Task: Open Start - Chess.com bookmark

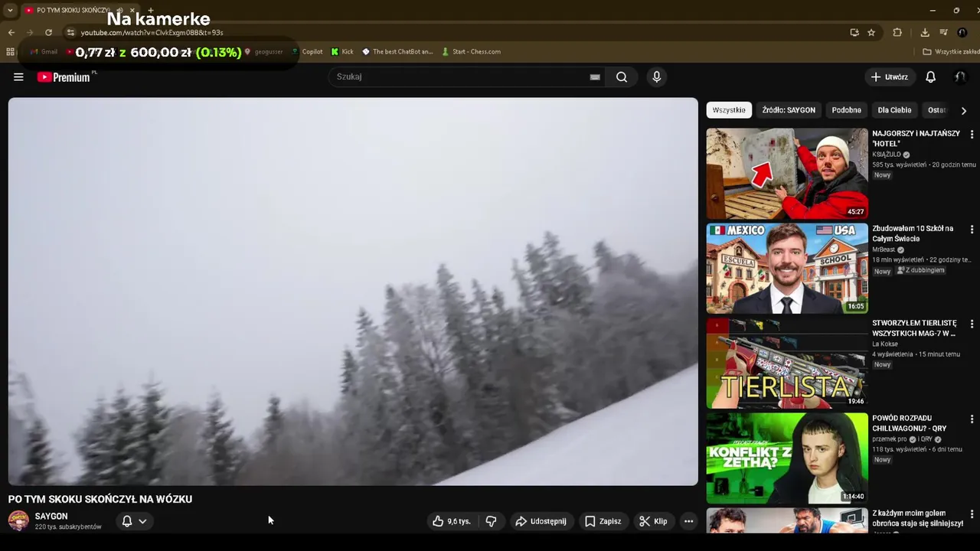Action: pos(472,52)
